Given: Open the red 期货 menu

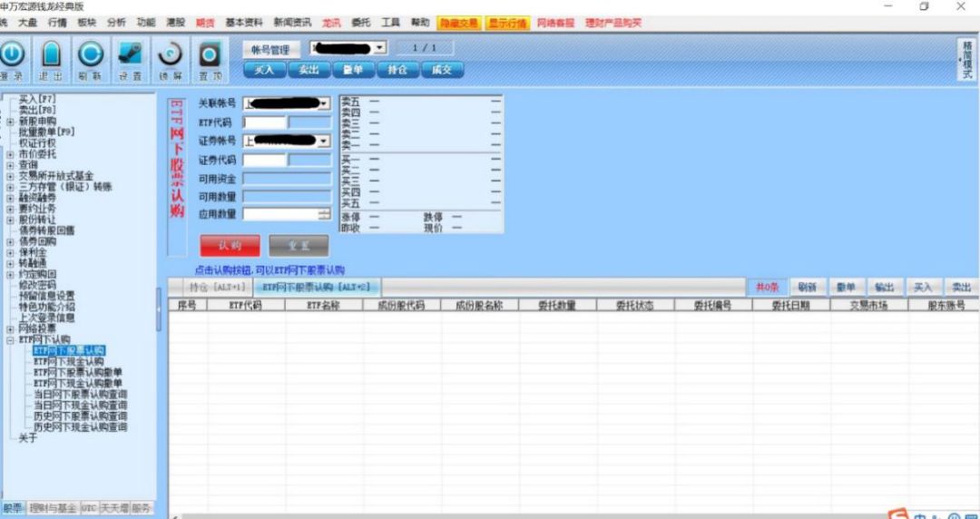Looking at the screenshot, I should (x=205, y=23).
